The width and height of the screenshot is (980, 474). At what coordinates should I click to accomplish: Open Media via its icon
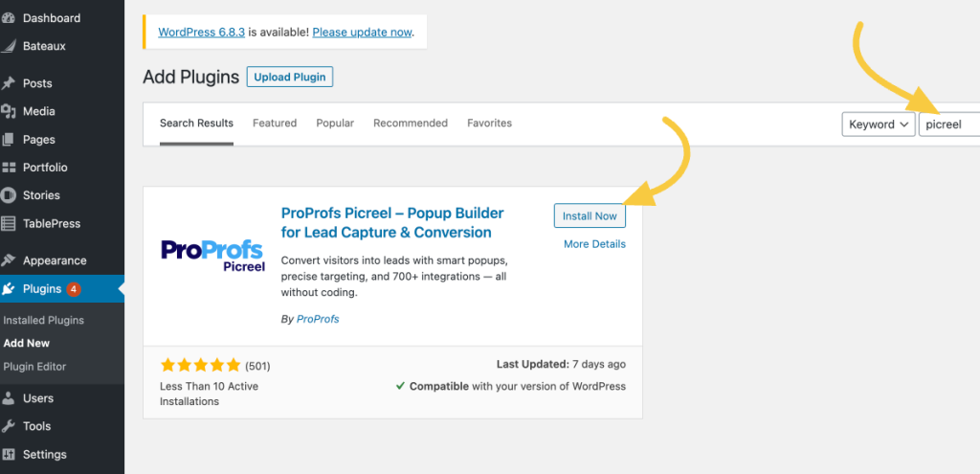9,111
